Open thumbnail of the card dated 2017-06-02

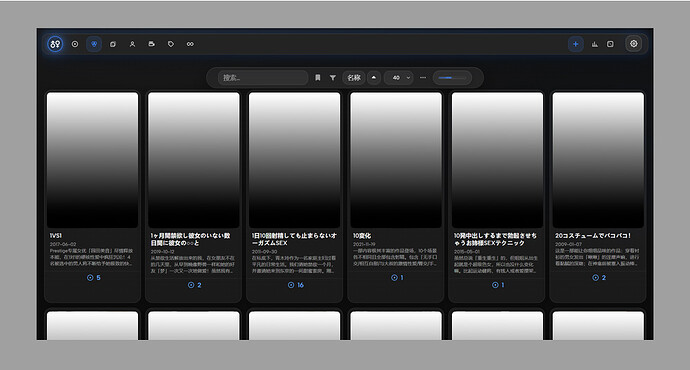click(92, 160)
